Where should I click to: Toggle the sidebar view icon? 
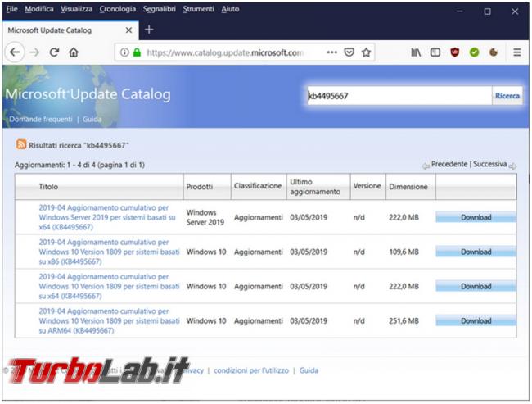435,52
